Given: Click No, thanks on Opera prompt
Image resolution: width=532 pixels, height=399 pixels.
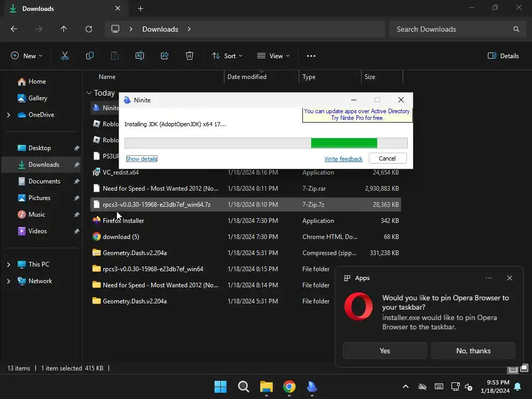Looking at the screenshot, I should [473, 351].
